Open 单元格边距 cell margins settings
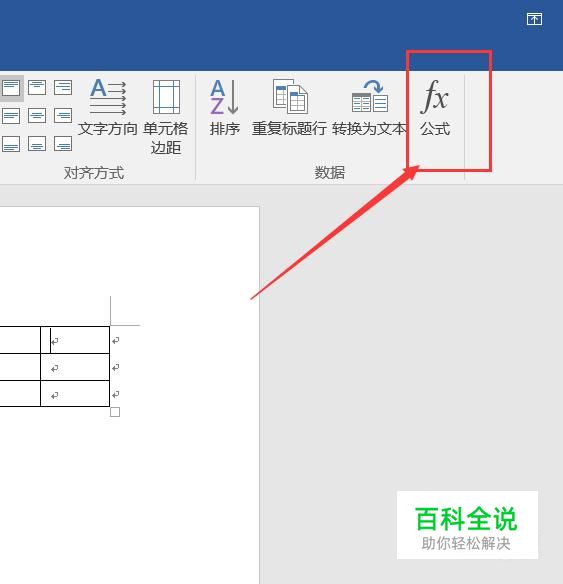This screenshot has height=584, width=563. tap(166, 117)
